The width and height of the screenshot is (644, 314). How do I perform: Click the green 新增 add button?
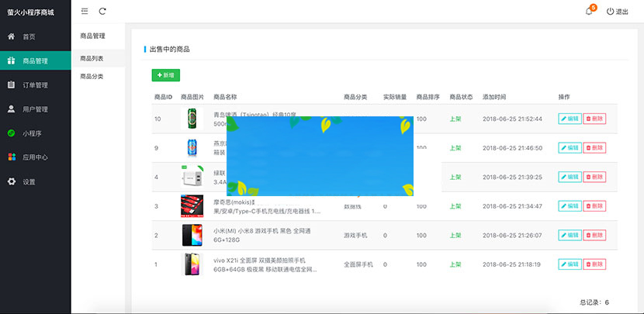point(165,75)
